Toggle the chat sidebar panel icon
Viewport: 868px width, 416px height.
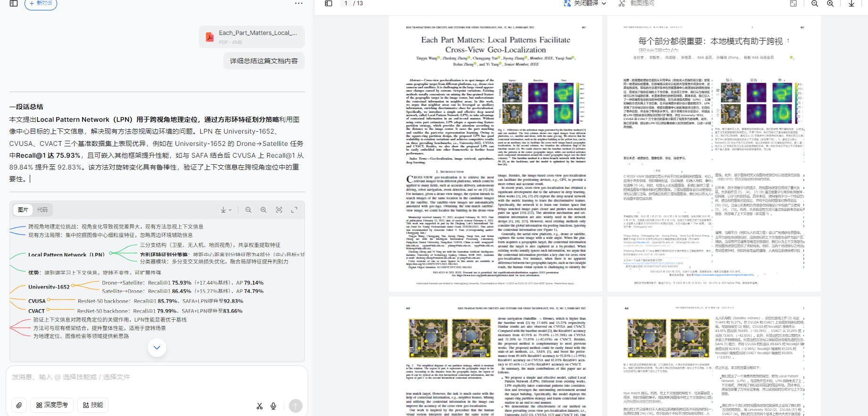click(x=14, y=3)
